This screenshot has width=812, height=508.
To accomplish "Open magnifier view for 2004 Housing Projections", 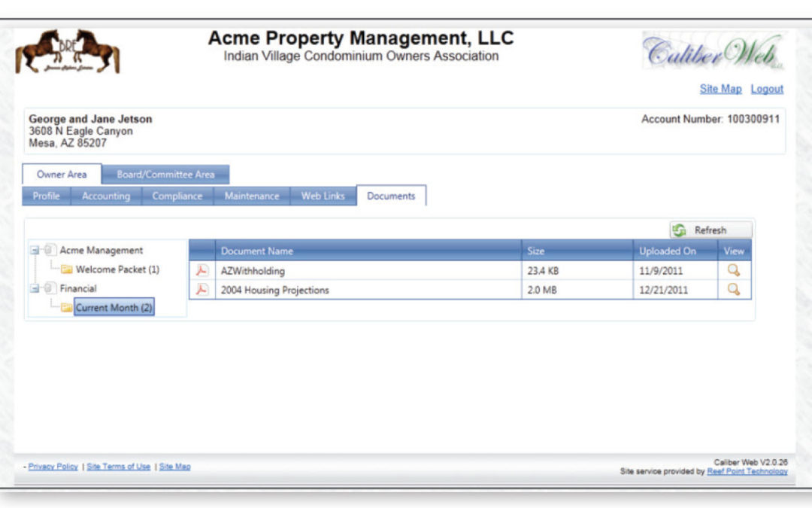I will [x=734, y=290].
